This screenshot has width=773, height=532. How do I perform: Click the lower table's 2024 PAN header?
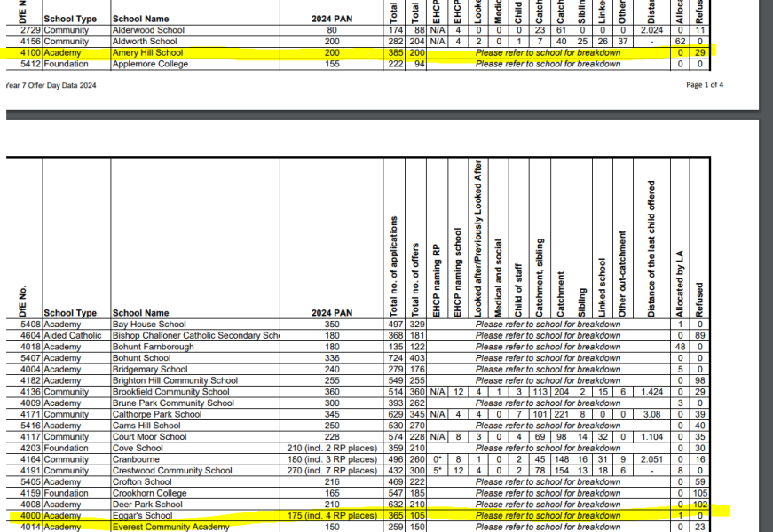pyautogui.click(x=332, y=313)
